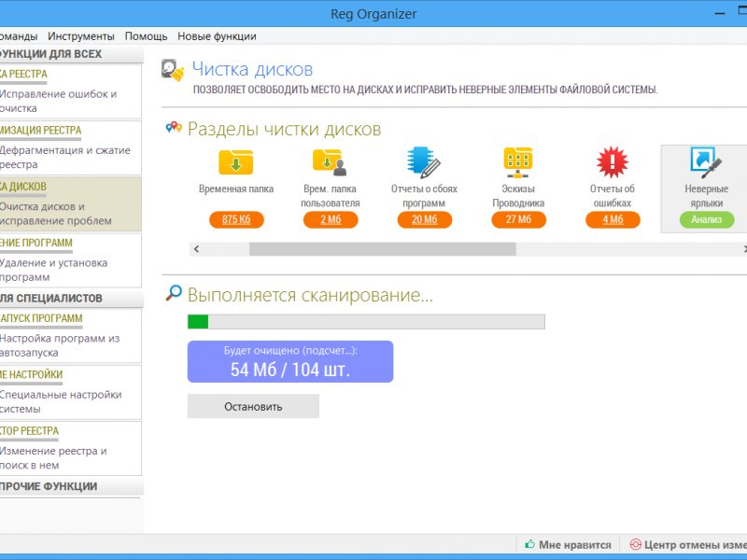Open the Отчеты о сбоях программ icon
The image size is (747, 560).
424,161
